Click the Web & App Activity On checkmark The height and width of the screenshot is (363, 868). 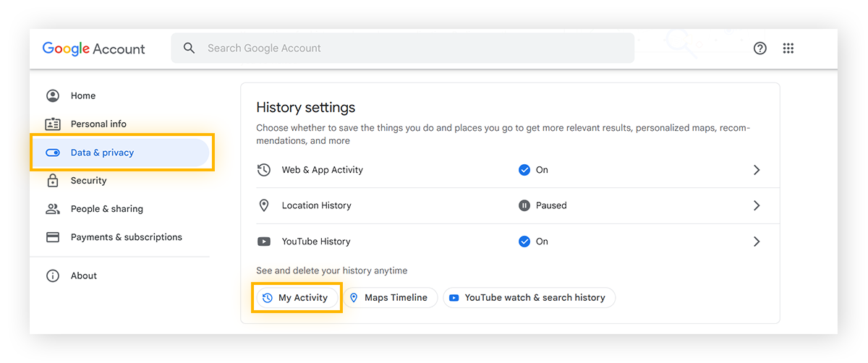point(524,170)
